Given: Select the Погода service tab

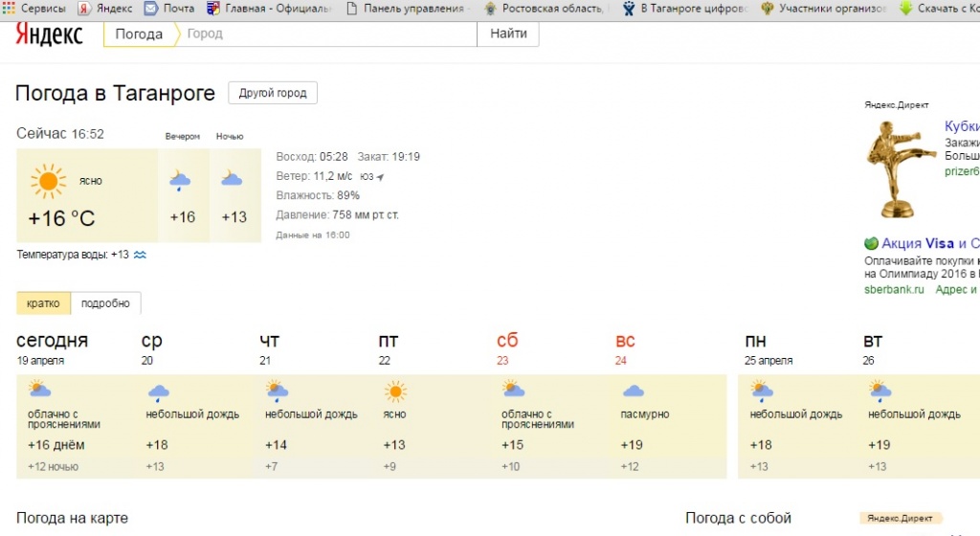Looking at the screenshot, I should point(139,33).
